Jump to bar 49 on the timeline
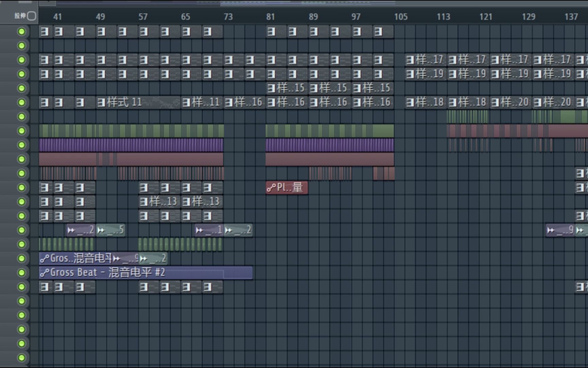588x368 pixels. point(100,17)
